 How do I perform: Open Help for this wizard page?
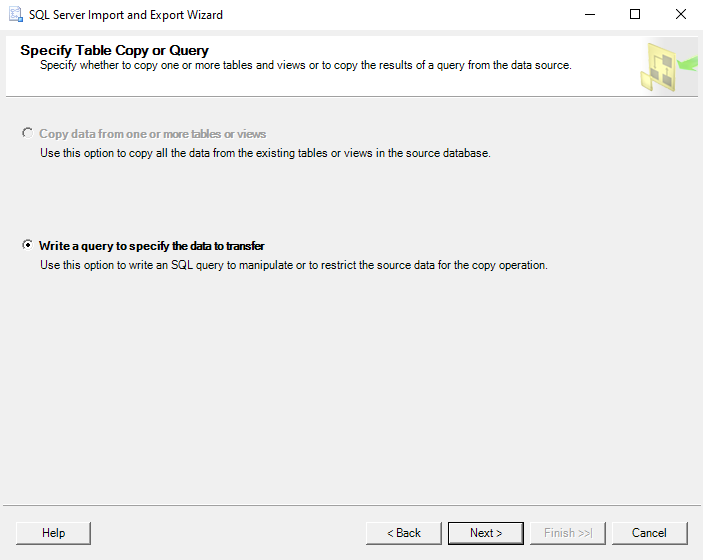click(x=54, y=533)
